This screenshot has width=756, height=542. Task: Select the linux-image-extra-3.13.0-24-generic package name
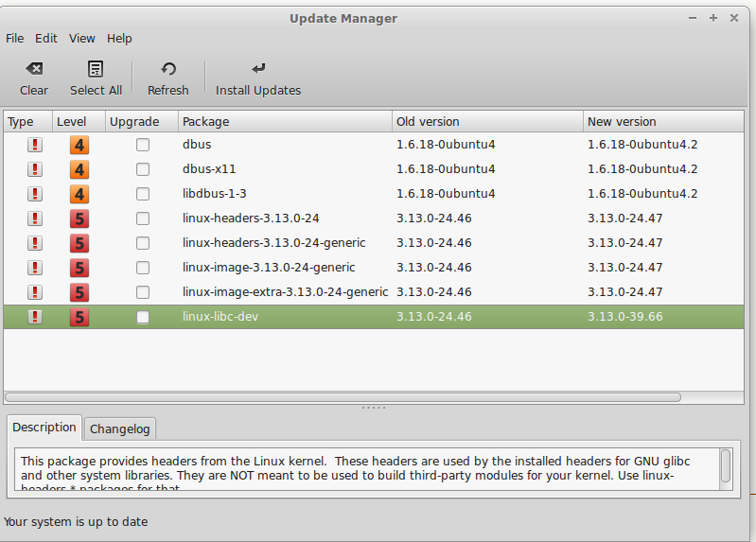pyautogui.click(x=285, y=291)
